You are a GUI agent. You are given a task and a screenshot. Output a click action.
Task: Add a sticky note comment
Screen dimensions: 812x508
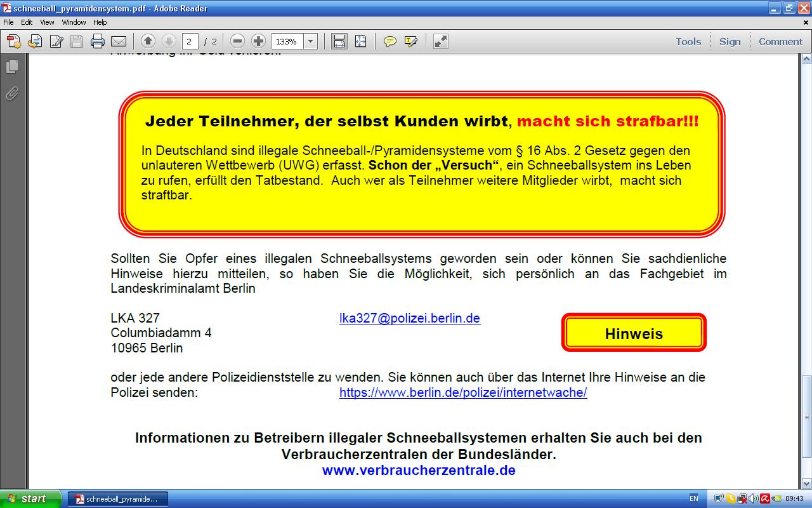390,42
